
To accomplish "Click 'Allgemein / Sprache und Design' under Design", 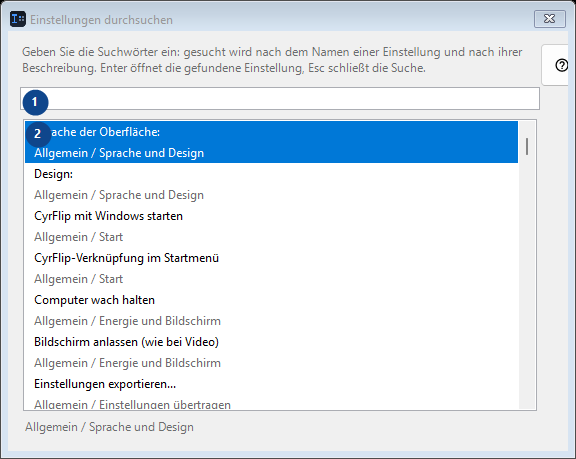I will point(119,195).
